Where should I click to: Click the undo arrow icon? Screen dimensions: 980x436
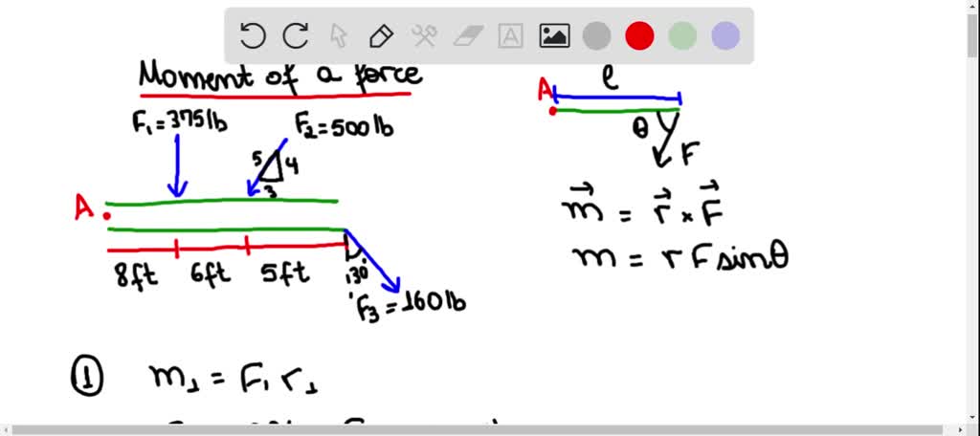(253, 35)
